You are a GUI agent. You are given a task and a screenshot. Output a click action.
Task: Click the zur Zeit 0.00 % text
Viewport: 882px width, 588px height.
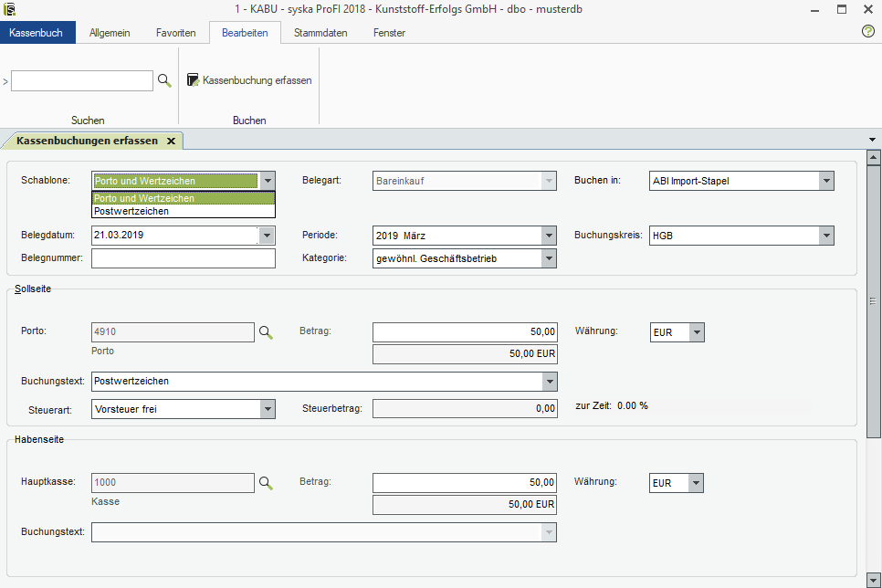[x=612, y=405]
